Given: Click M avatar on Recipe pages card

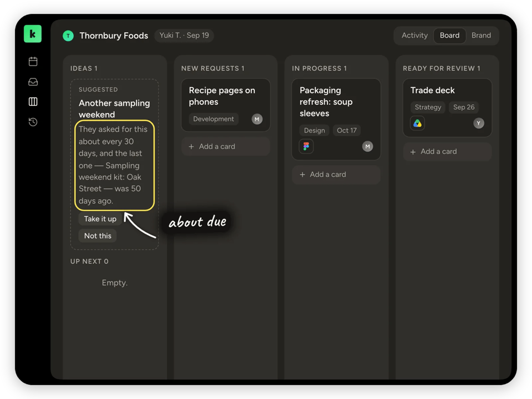Looking at the screenshot, I should tap(257, 119).
